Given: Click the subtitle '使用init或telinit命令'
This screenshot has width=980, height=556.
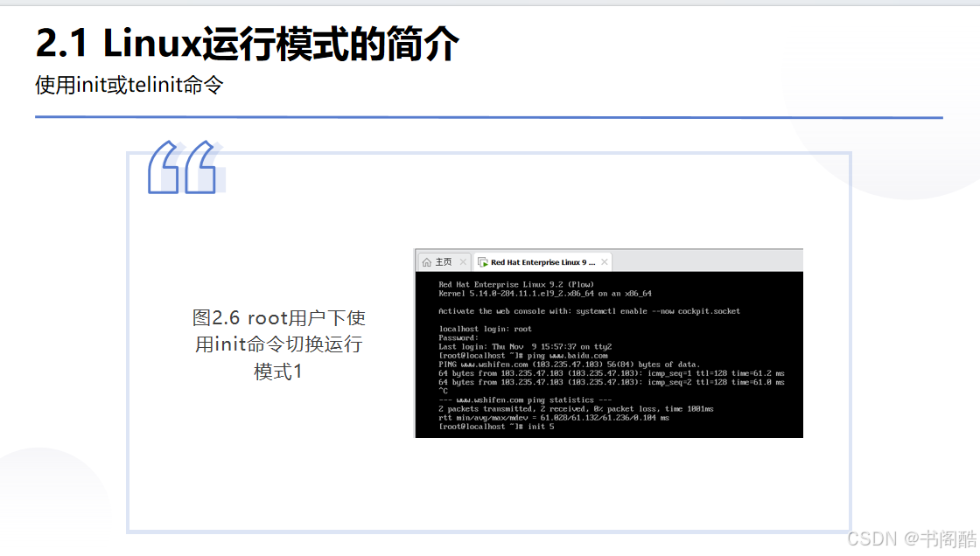Looking at the screenshot, I should pos(129,85).
